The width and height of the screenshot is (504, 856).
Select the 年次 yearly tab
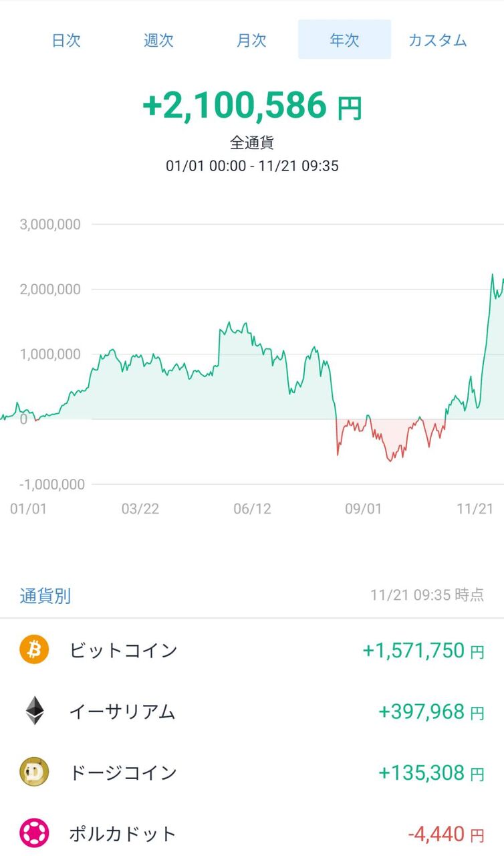[344, 40]
